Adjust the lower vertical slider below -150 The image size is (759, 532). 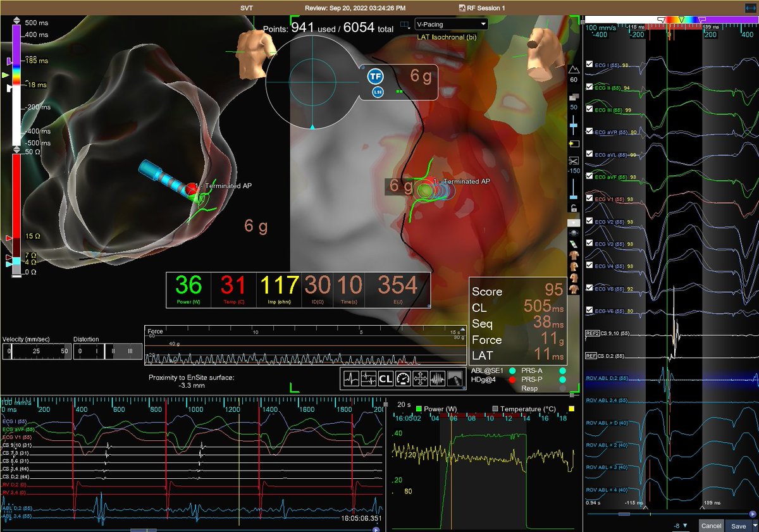(574, 189)
